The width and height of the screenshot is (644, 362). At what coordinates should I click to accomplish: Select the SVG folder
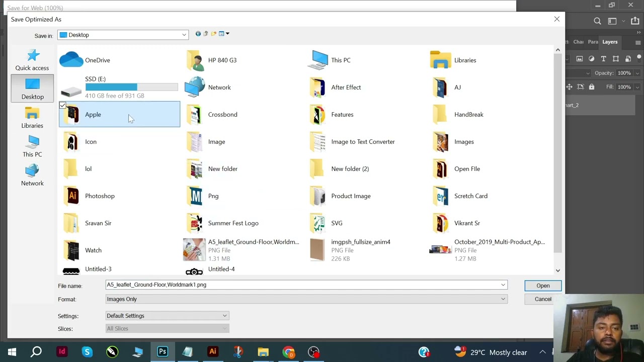coord(326,223)
